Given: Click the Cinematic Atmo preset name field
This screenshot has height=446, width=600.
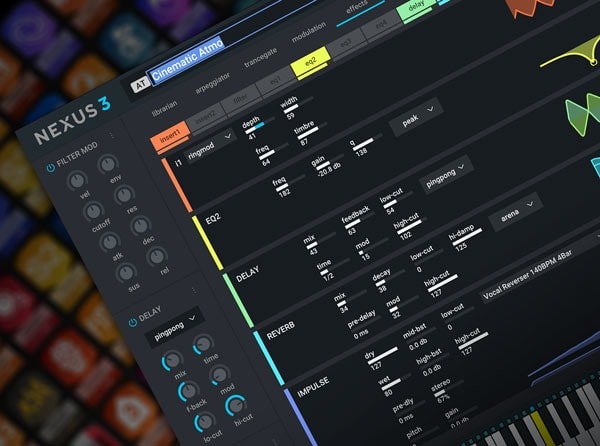Looking at the screenshot, I should (187, 59).
